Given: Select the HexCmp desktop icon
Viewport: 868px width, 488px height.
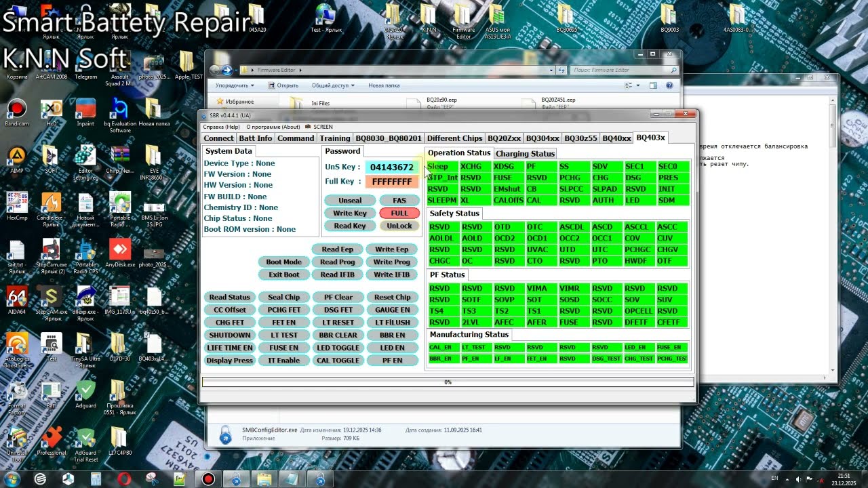Looking at the screenshot, I should (17, 207).
